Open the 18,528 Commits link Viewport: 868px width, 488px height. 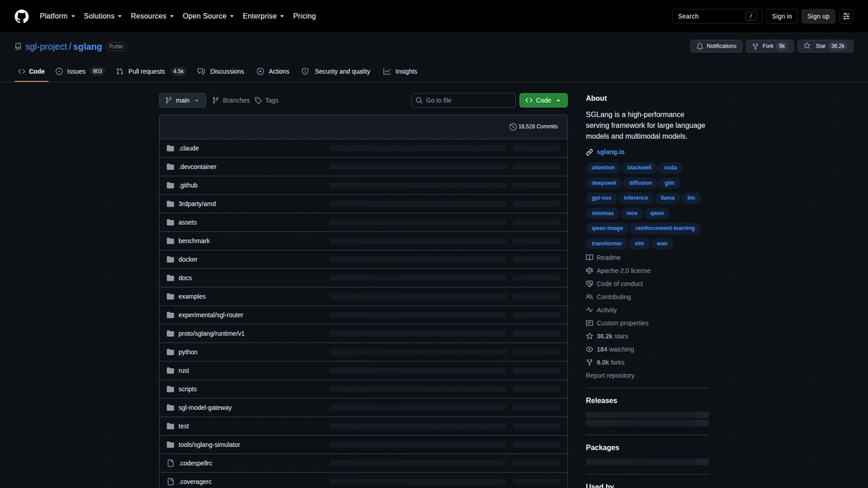[534, 127]
